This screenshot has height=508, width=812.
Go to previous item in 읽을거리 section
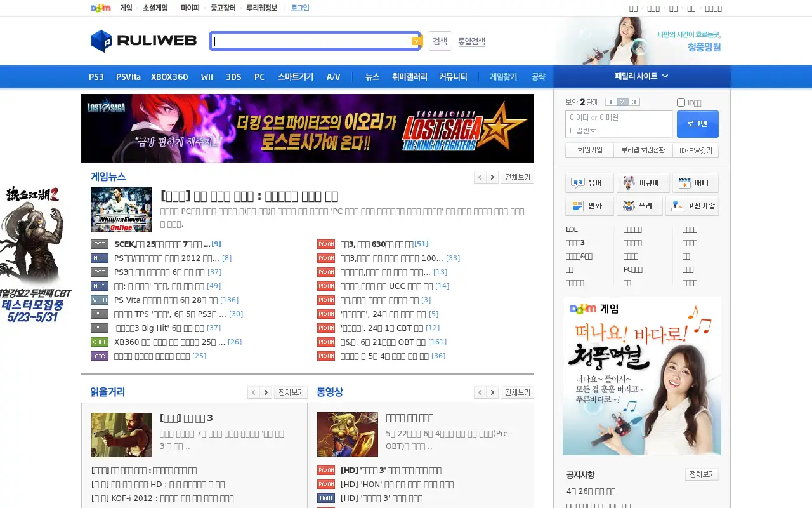point(254,392)
